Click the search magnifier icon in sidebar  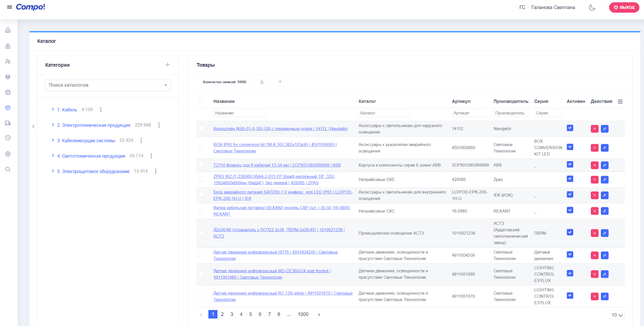click(x=8, y=169)
